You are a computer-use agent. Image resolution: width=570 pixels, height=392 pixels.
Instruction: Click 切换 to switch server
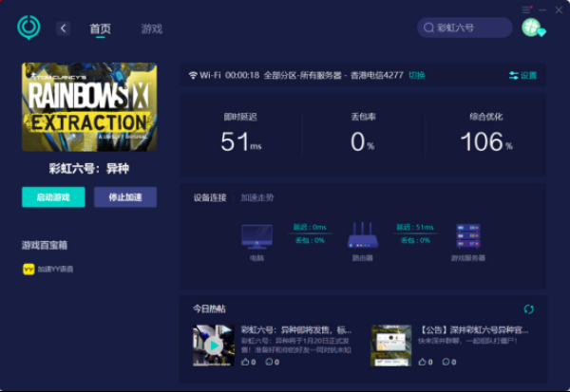417,75
